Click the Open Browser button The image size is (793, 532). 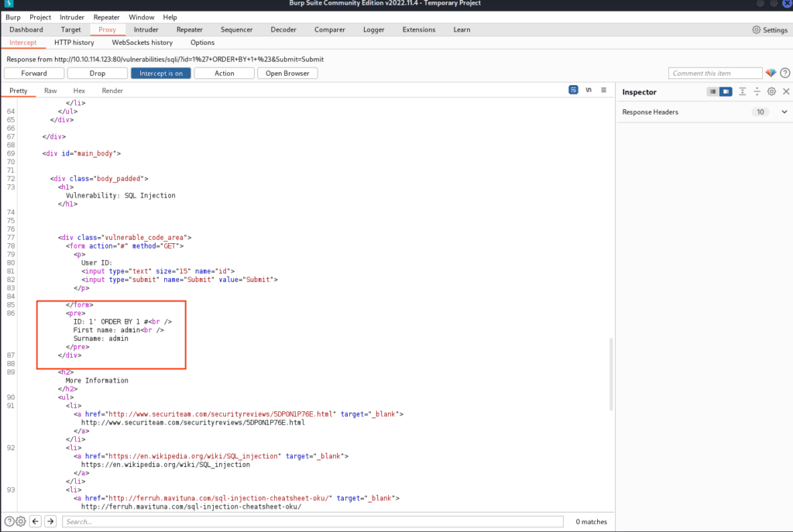(287, 74)
